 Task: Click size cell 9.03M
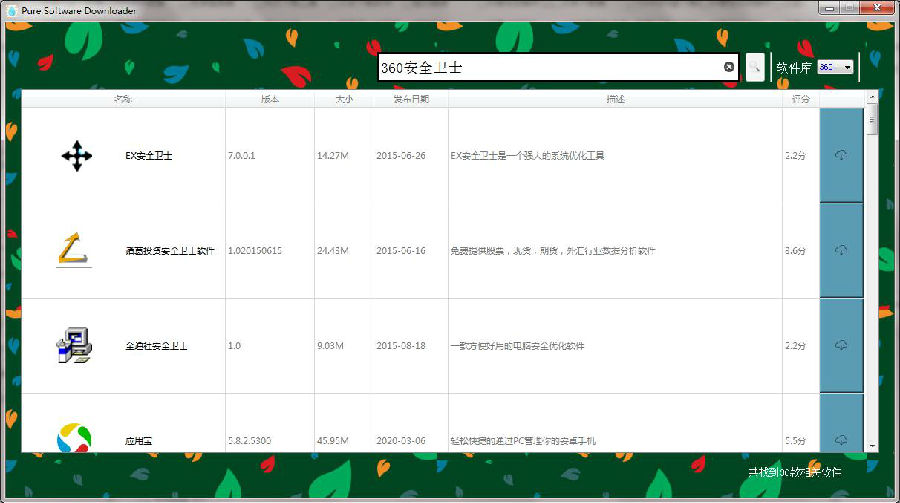pyautogui.click(x=331, y=346)
